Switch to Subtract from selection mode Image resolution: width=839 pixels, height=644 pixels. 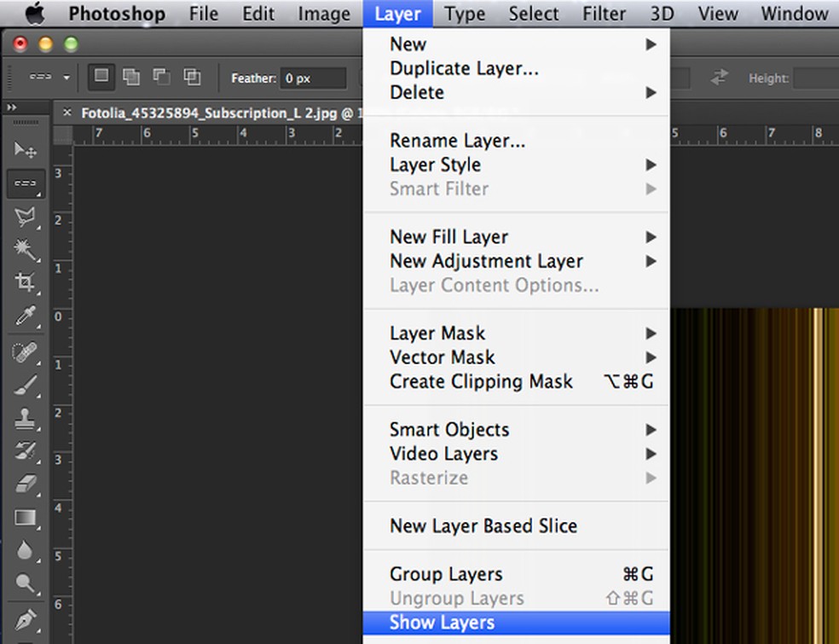pyautogui.click(x=161, y=77)
